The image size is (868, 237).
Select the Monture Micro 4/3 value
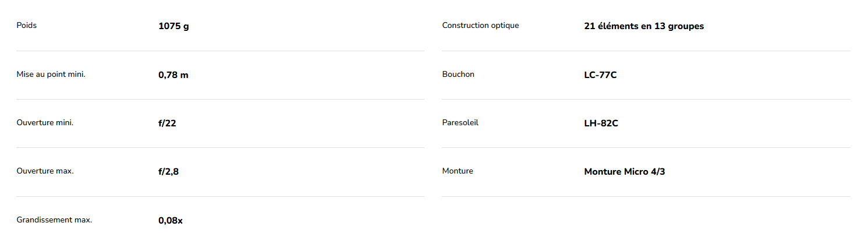(x=624, y=172)
